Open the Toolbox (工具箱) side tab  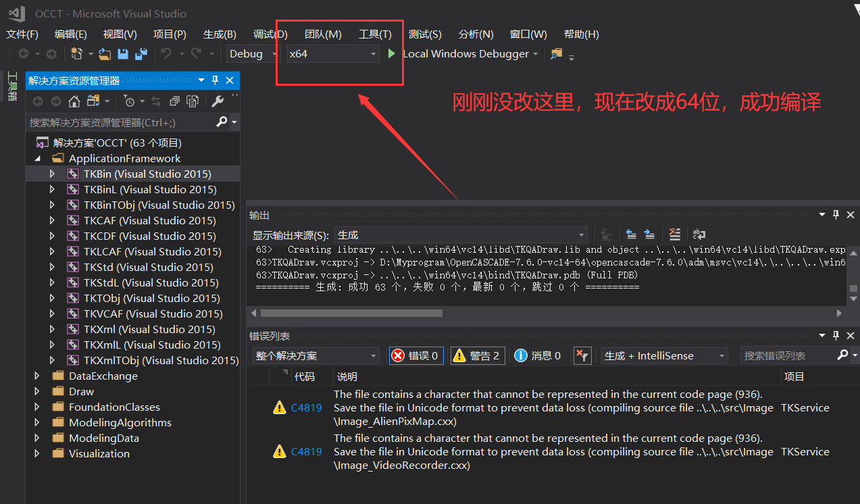(x=11, y=85)
